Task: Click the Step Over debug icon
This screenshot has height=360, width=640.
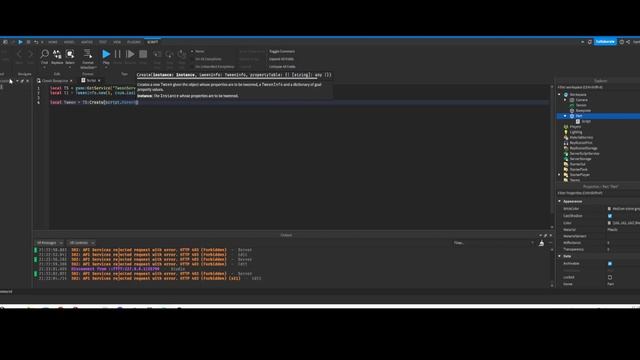Action: [x=169, y=54]
